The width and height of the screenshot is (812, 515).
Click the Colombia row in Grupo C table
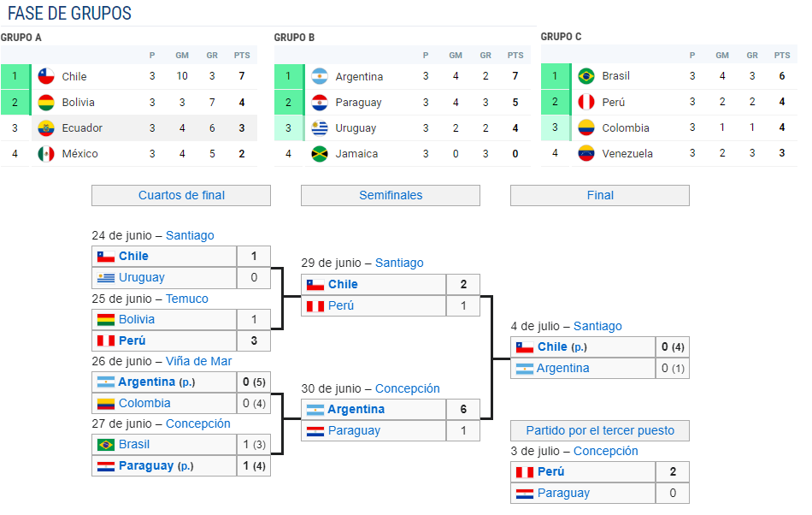(x=668, y=127)
